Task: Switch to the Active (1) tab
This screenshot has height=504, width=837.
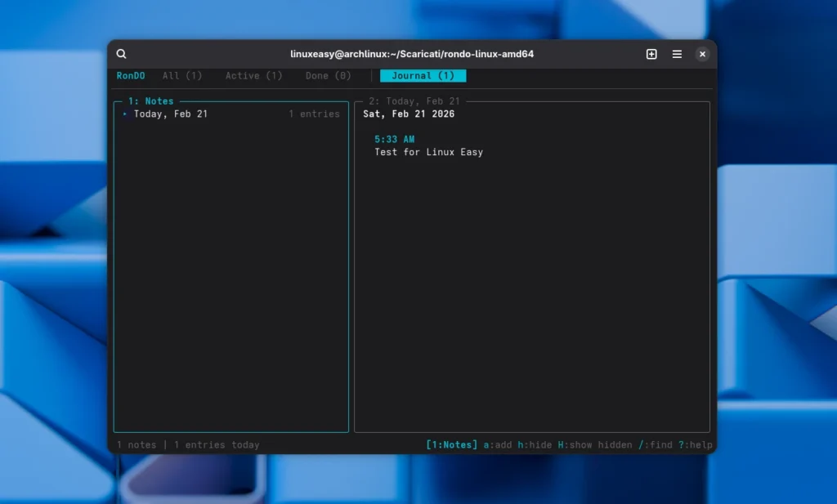Action: (x=253, y=76)
